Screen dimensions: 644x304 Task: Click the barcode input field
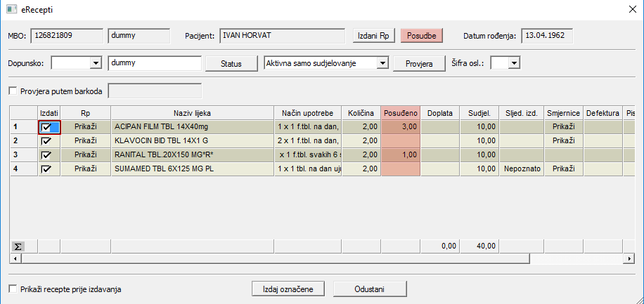coord(155,91)
